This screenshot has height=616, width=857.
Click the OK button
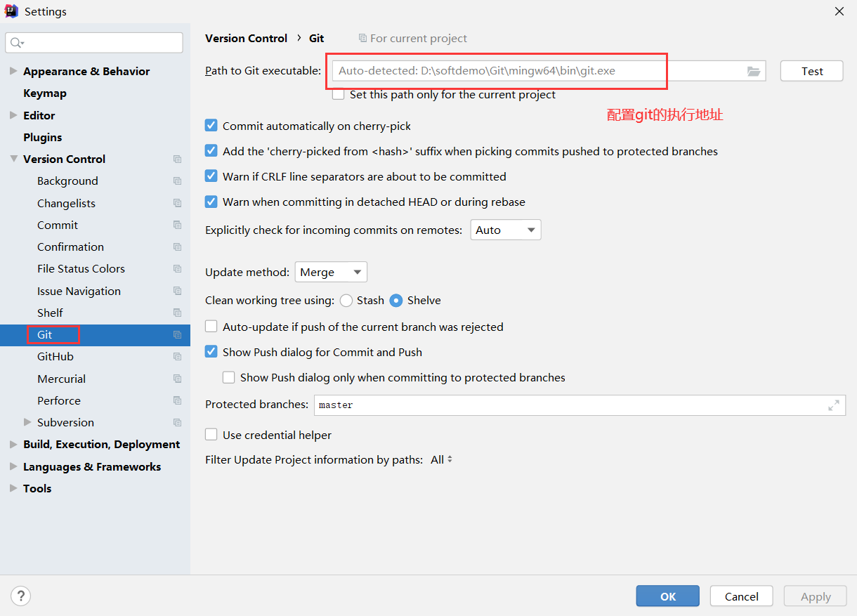668,596
